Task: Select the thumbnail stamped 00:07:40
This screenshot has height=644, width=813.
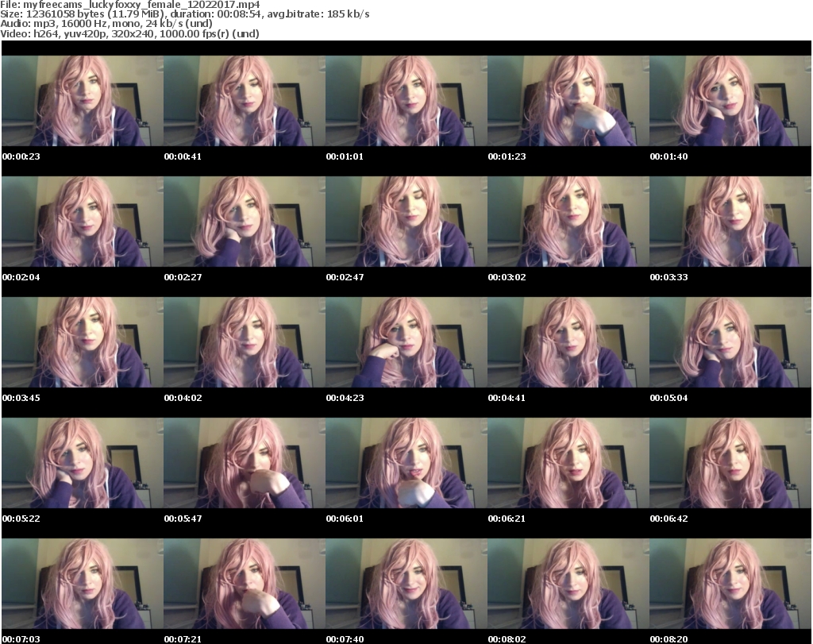Action: coord(406,584)
